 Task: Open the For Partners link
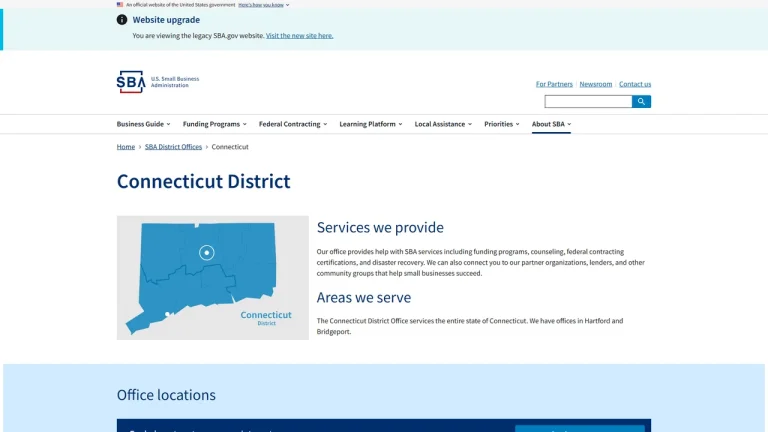click(554, 84)
